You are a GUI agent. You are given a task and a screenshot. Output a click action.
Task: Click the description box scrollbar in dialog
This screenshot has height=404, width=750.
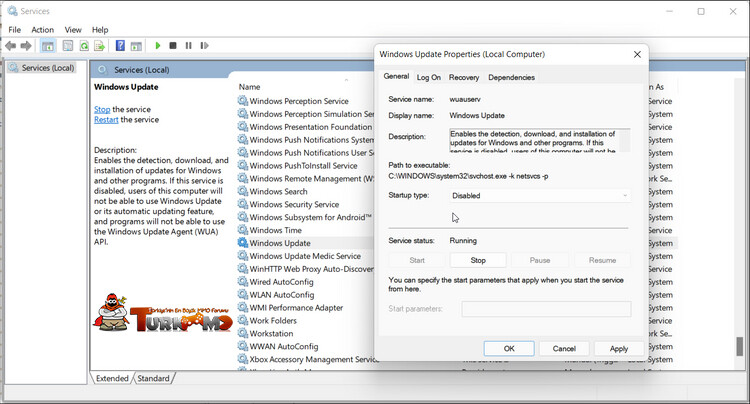click(625, 141)
